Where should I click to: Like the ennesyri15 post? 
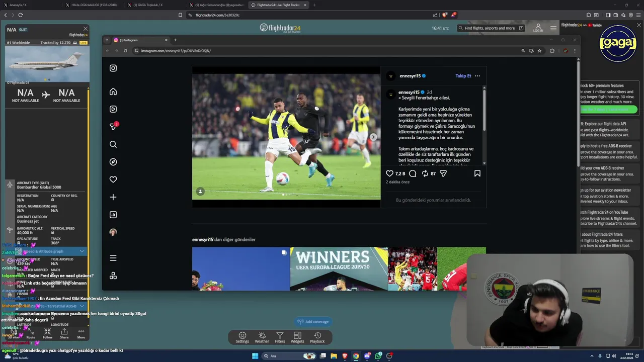[x=389, y=173]
